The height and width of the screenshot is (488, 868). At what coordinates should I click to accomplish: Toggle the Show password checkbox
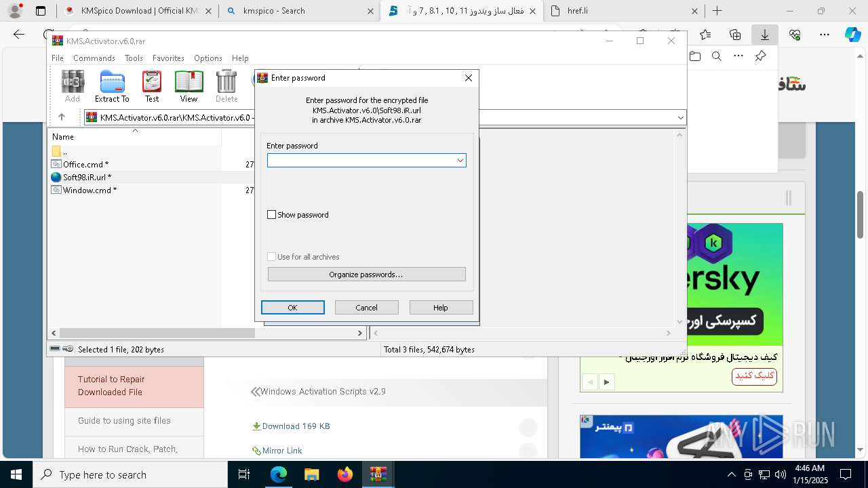[272, 215]
